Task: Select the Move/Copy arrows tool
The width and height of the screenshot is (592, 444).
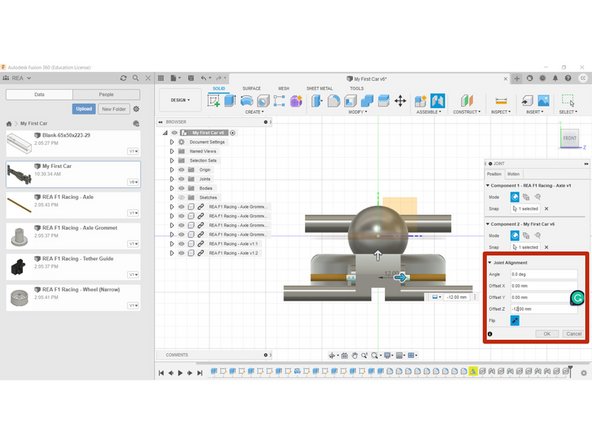Action: (x=400, y=101)
